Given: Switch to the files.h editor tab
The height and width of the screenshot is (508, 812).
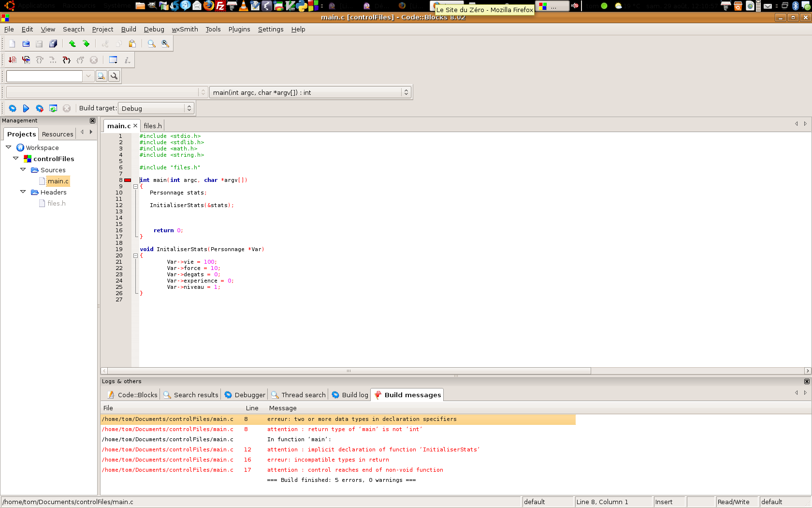Looking at the screenshot, I should 152,125.
